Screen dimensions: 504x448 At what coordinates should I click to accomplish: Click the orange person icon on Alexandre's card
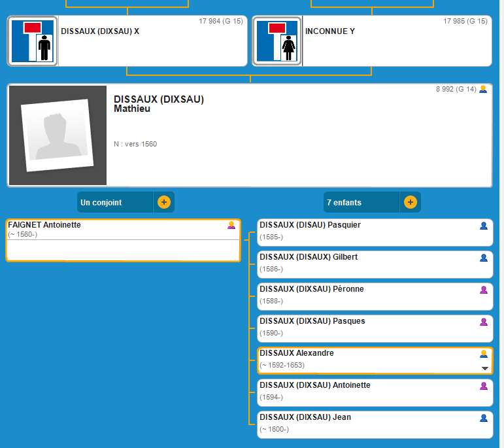coord(484,354)
